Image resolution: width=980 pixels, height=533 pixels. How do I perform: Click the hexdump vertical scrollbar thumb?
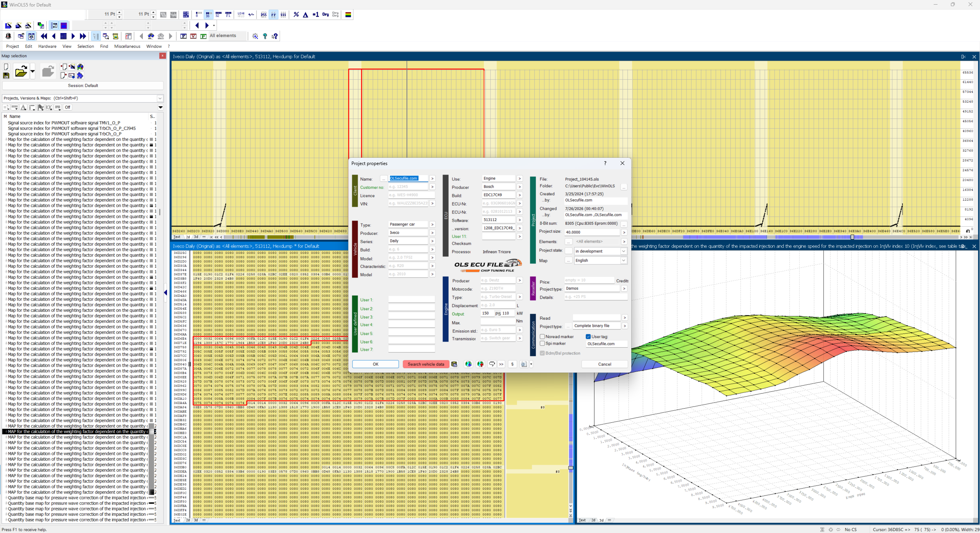pos(571,468)
